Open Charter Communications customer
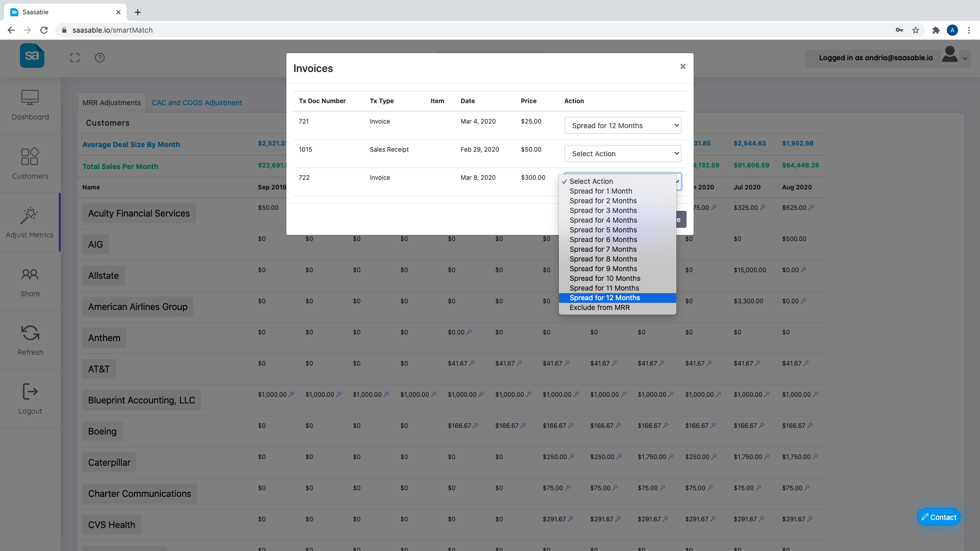The height and width of the screenshot is (551, 980). (139, 494)
